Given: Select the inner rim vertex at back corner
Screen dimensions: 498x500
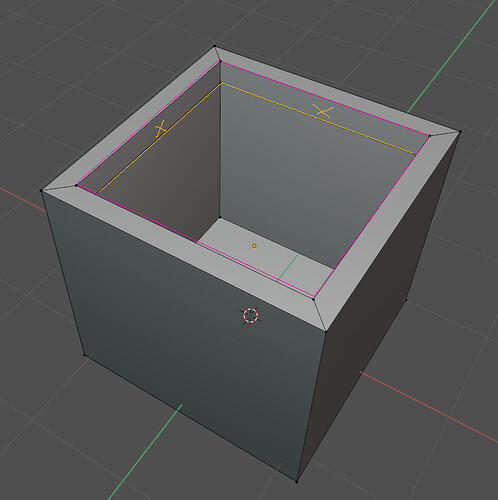Looking at the screenshot, I should pyautogui.click(x=220, y=61).
